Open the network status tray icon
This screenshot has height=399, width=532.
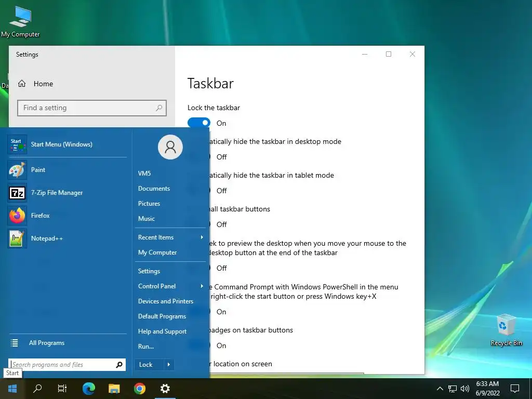[x=453, y=389]
